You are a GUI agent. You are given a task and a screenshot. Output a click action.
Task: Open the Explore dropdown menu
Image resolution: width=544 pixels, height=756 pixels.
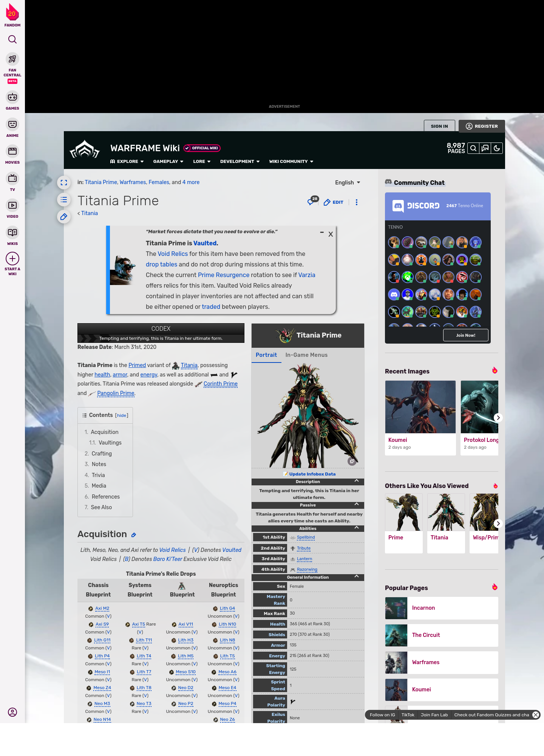click(x=127, y=161)
